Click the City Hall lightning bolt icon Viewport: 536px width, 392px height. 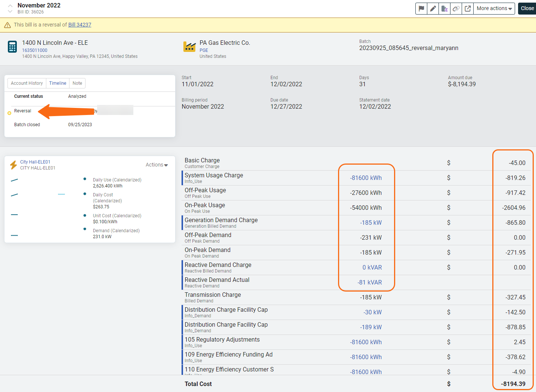coord(13,165)
